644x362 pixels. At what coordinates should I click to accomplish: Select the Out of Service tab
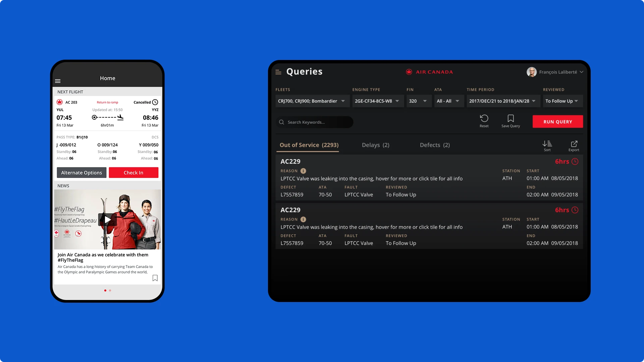pyautogui.click(x=309, y=145)
